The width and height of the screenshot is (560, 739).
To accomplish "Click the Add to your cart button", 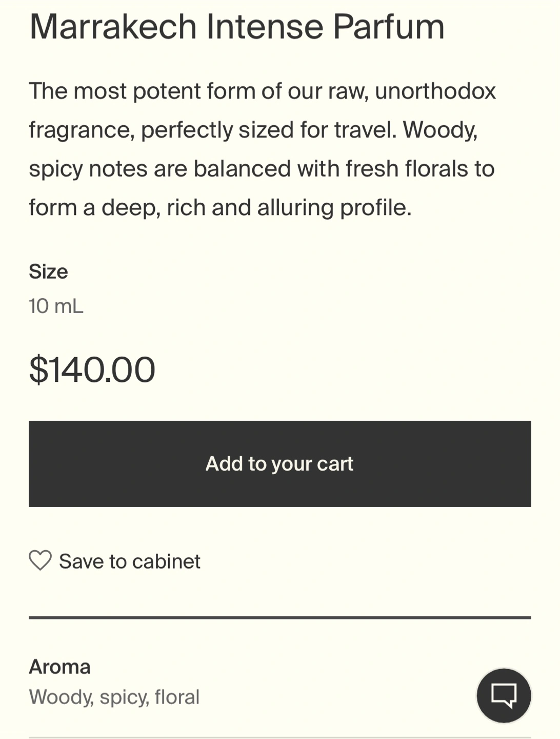I will (x=280, y=464).
